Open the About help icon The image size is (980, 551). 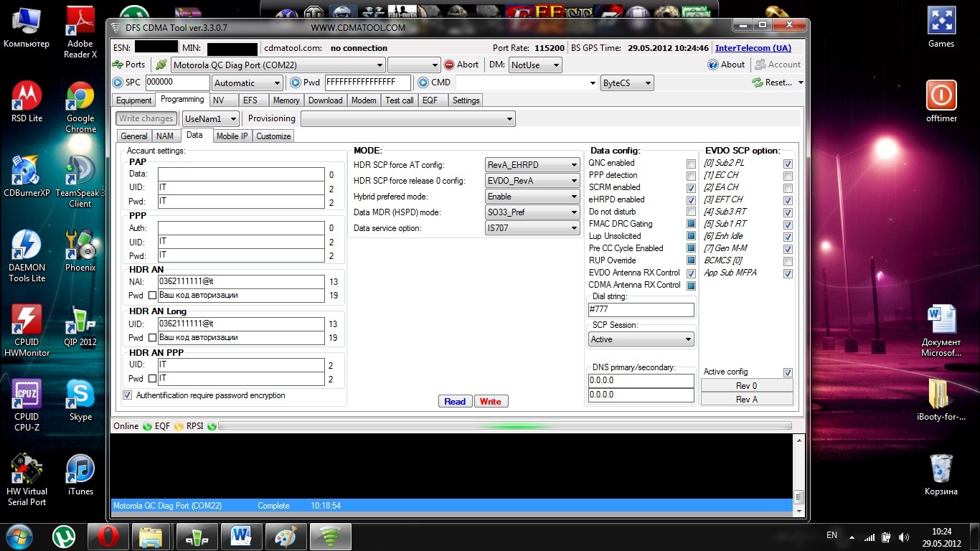click(x=712, y=65)
